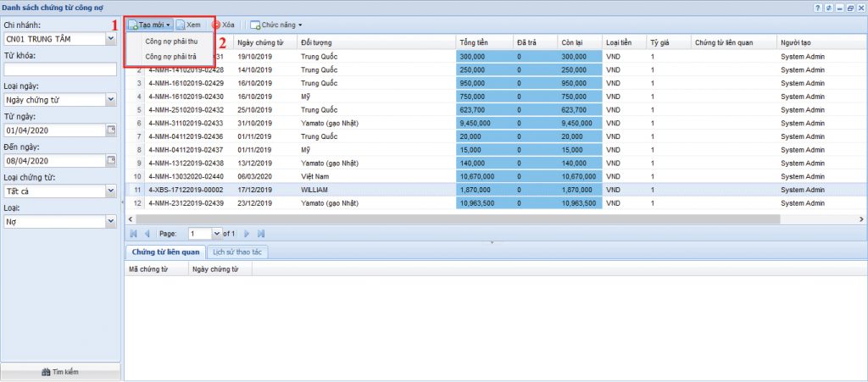Image resolution: width=868 pixels, height=382 pixels.
Task: Click the Việt Nam cell
Action: (x=376, y=176)
